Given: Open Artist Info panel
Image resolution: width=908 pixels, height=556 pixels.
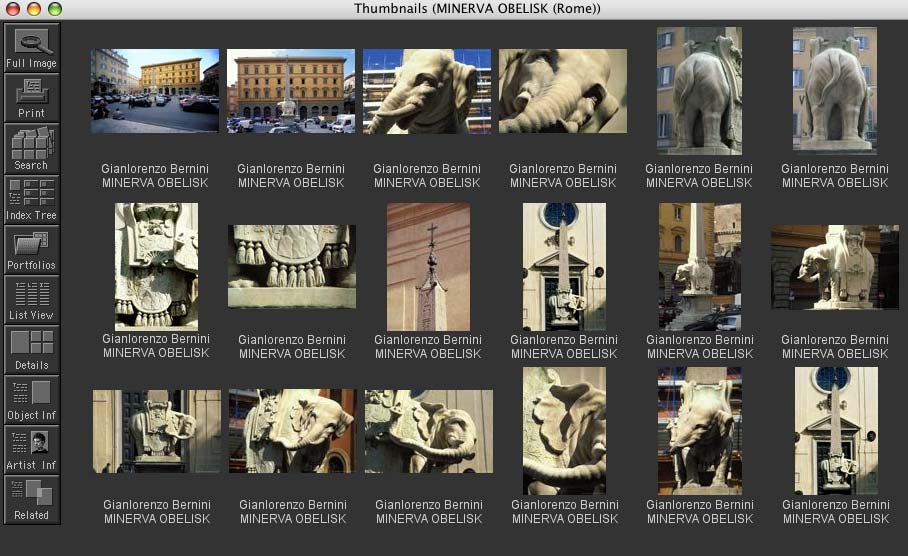Looking at the screenshot, I should (31, 449).
